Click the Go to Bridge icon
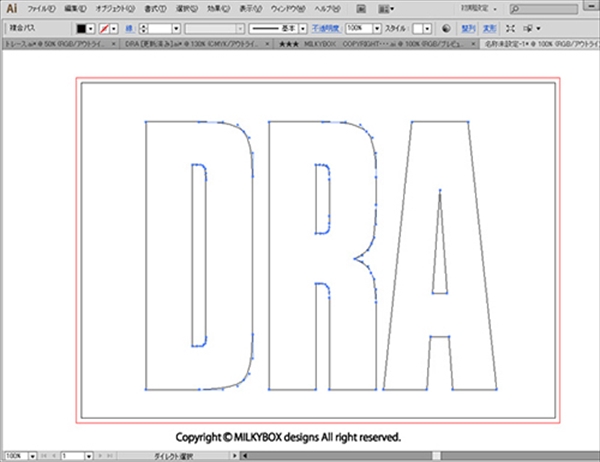The image size is (600, 462). coord(361,8)
